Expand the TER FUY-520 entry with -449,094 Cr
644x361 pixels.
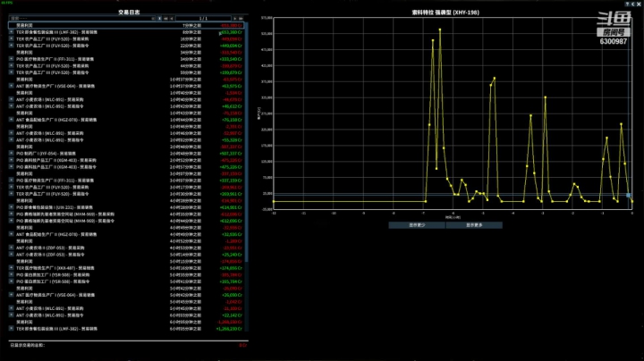[x=12, y=38]
